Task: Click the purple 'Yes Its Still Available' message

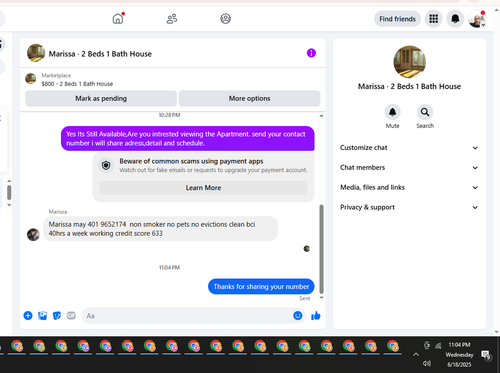Action: pos(187,138)
